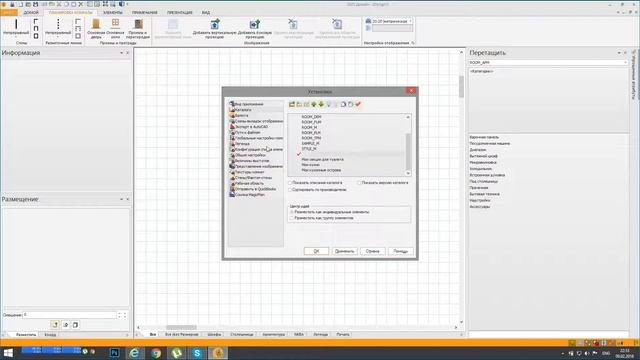640x360 pixels.
Task: Open uTorrent from the taskbar
Action: (176, 353)
